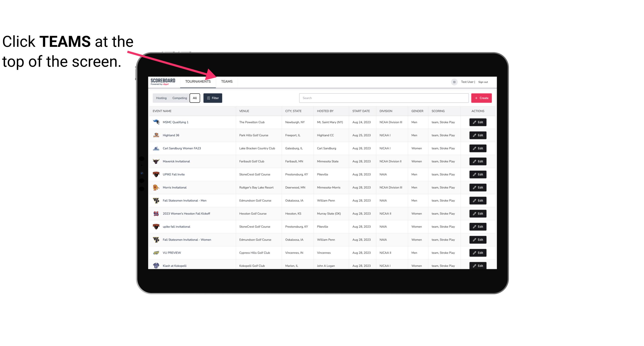Toggle the All filter button
The image size is (644, 346).
point(195,98)
